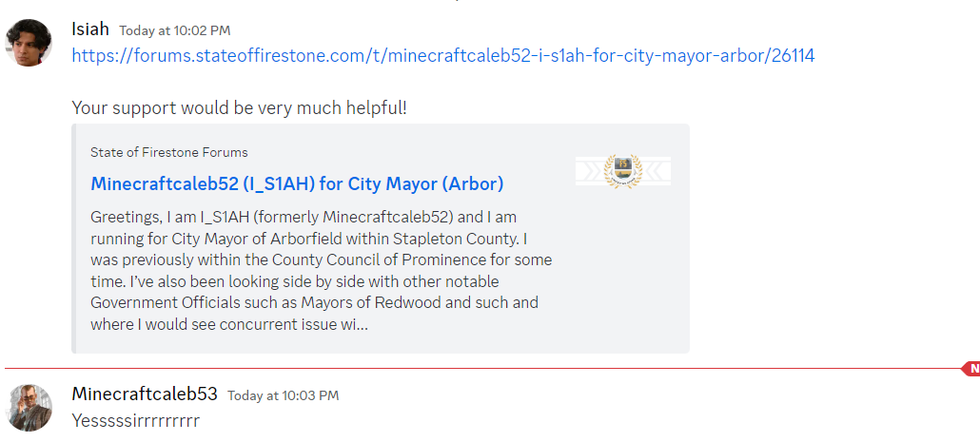
Task: Click the Isiah username
Action: pos(90,29)
